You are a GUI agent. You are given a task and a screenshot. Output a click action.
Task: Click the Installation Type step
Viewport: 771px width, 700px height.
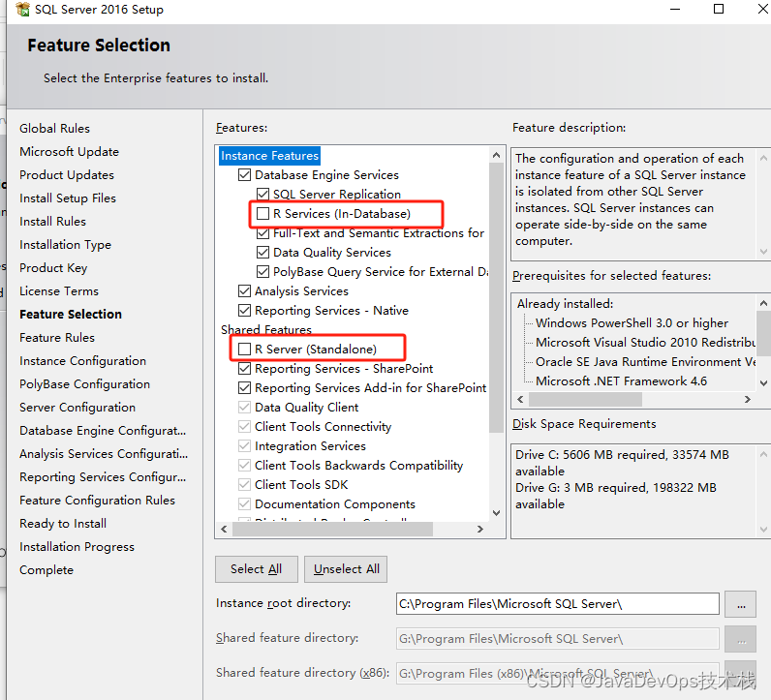[x=66, y=245]
